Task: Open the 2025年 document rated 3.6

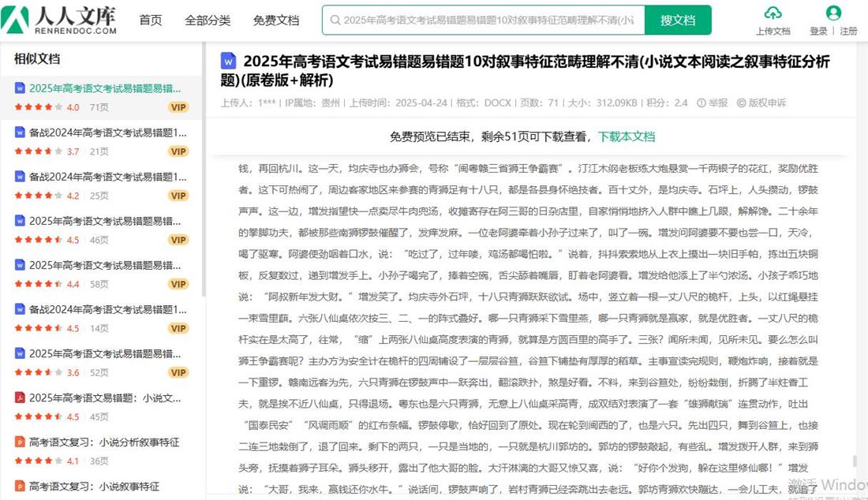Action: (x=105, y=354)
